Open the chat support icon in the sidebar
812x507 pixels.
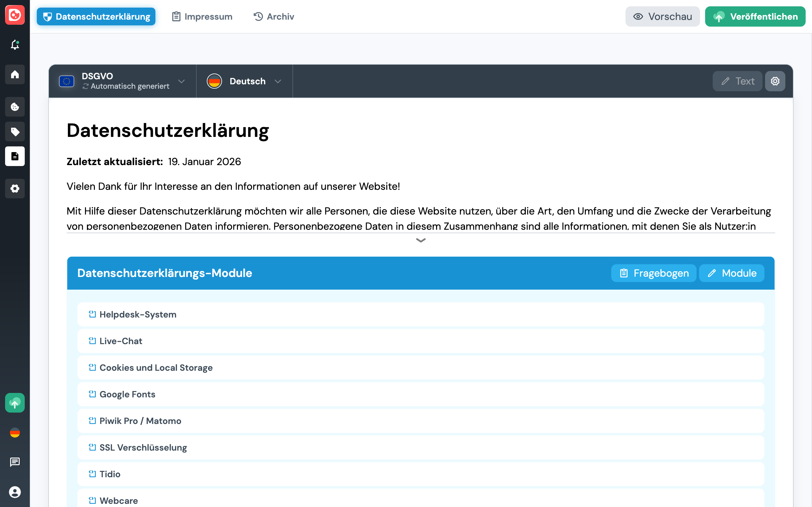[15, 462]
